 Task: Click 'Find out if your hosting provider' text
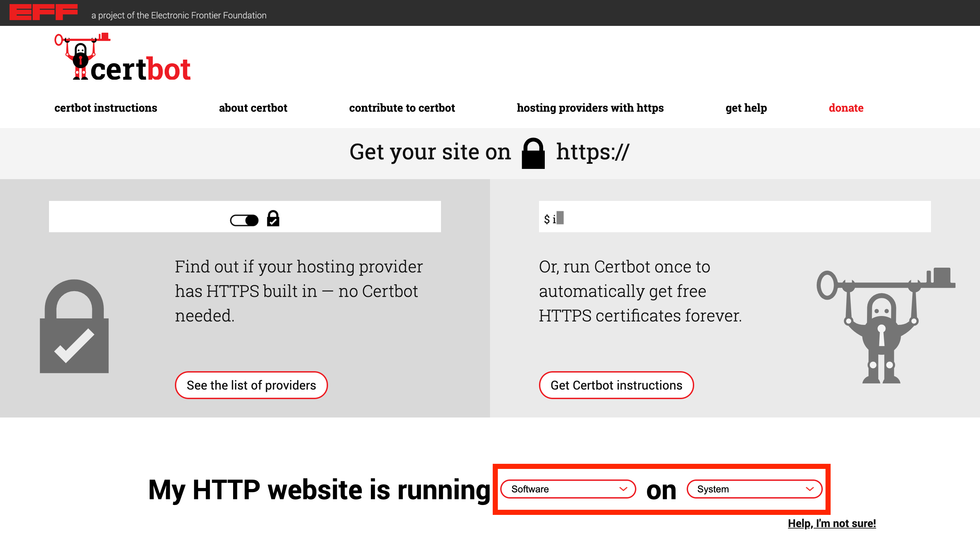coord(299,267)
